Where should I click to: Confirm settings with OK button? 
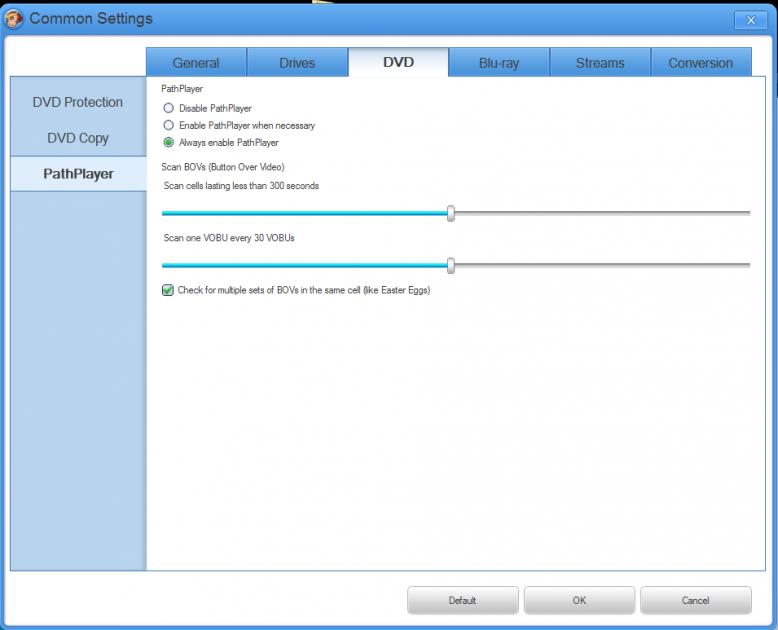pyautogui.click(x=579, y=600)
